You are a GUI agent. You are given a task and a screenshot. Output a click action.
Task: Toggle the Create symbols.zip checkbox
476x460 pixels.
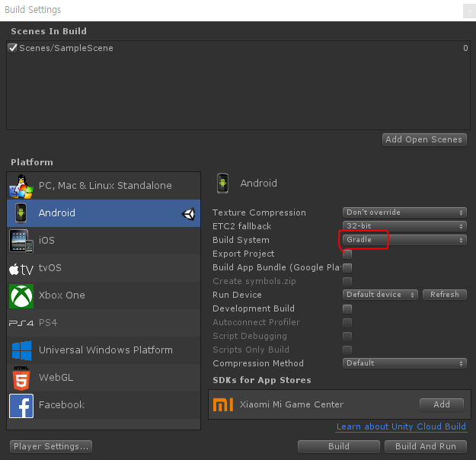[x=347, y=282]
